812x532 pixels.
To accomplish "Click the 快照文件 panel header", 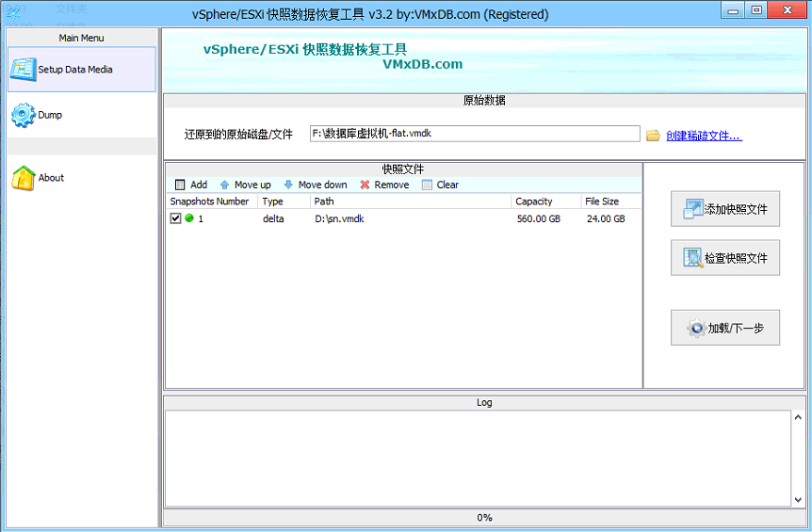I will point(403,169).
